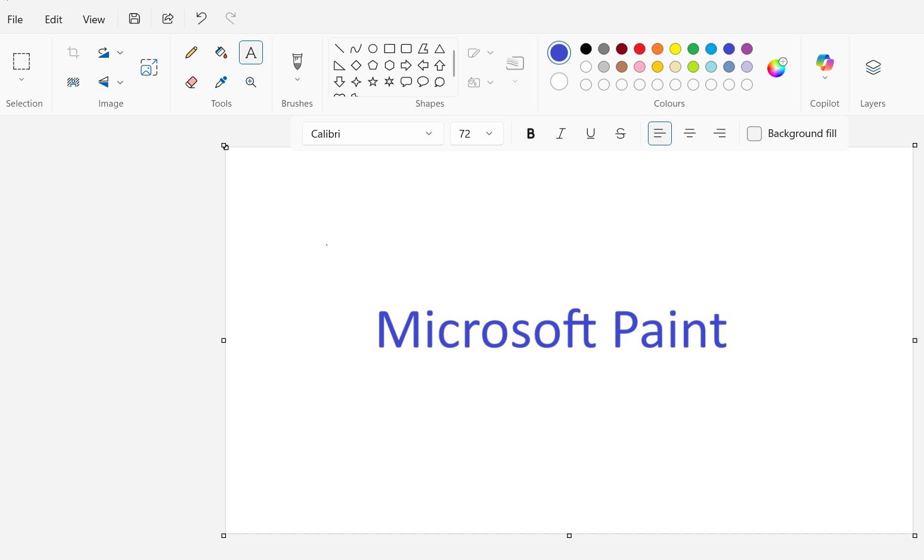Open Edit colours wheel
The image size is (924, 560).
coord(777,67)
